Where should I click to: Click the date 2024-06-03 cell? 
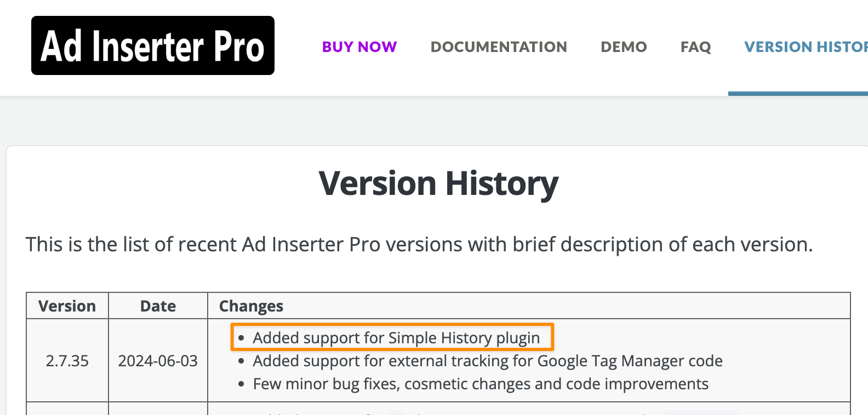158,361
